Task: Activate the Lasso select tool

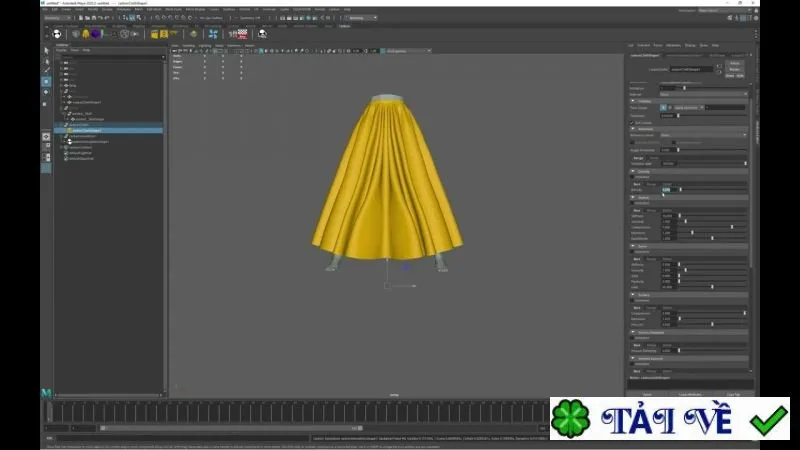Action: [x=46, y=61]
